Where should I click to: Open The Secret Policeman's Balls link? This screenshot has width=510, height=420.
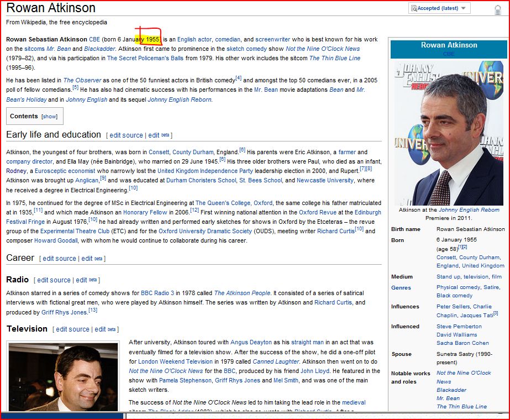pos(145,58)
